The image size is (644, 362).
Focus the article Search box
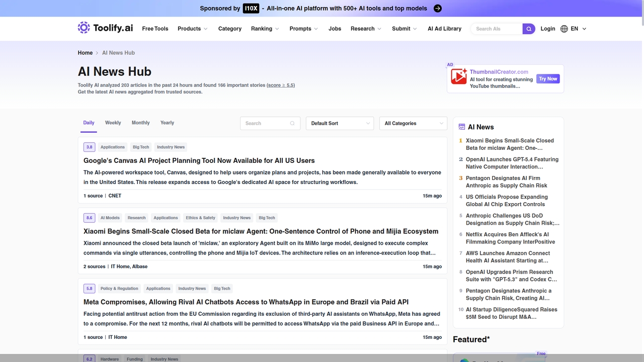[270, 123]
